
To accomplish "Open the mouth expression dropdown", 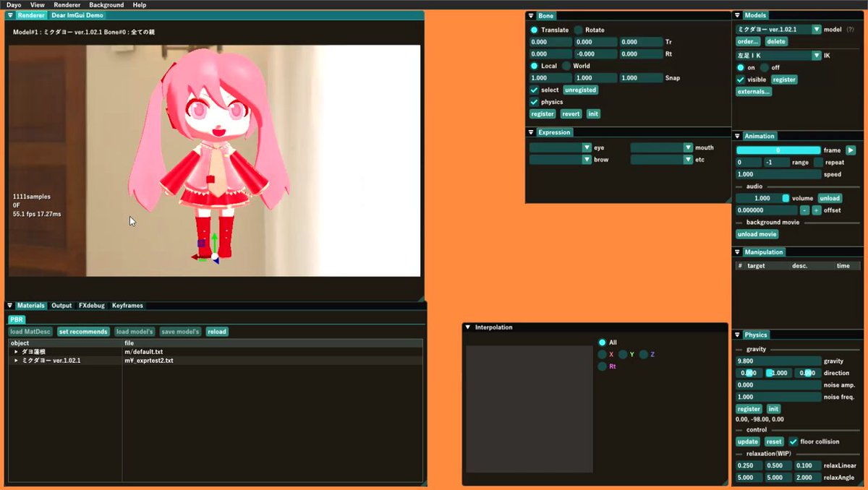I will click(662, 147).
